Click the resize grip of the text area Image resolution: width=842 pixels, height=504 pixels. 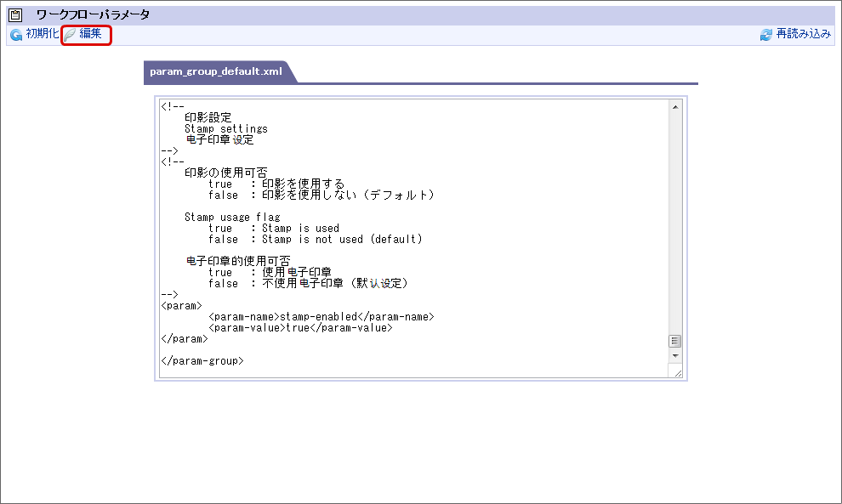(x=677, y=372)
